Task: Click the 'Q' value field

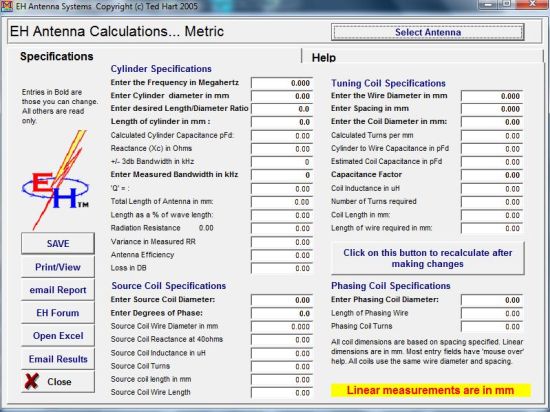Action: point(282,189)
